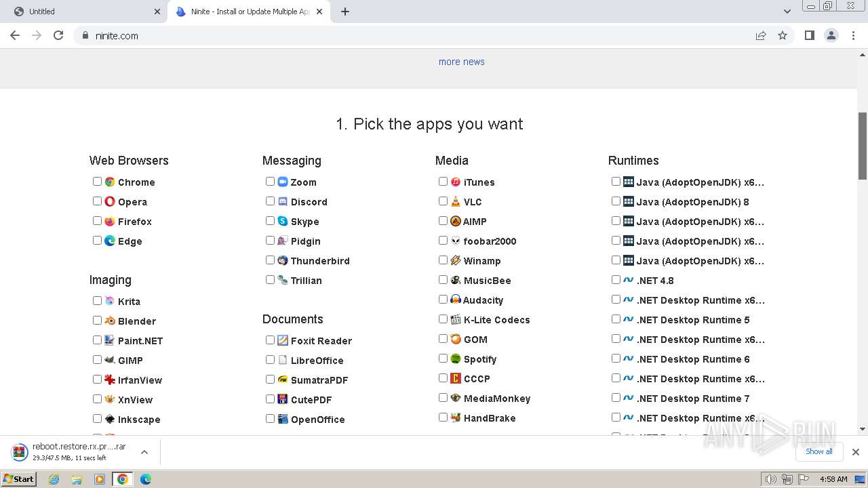868x488 pixels.
Task: Click the Opera logo icon
Action: tap(110, 201)
